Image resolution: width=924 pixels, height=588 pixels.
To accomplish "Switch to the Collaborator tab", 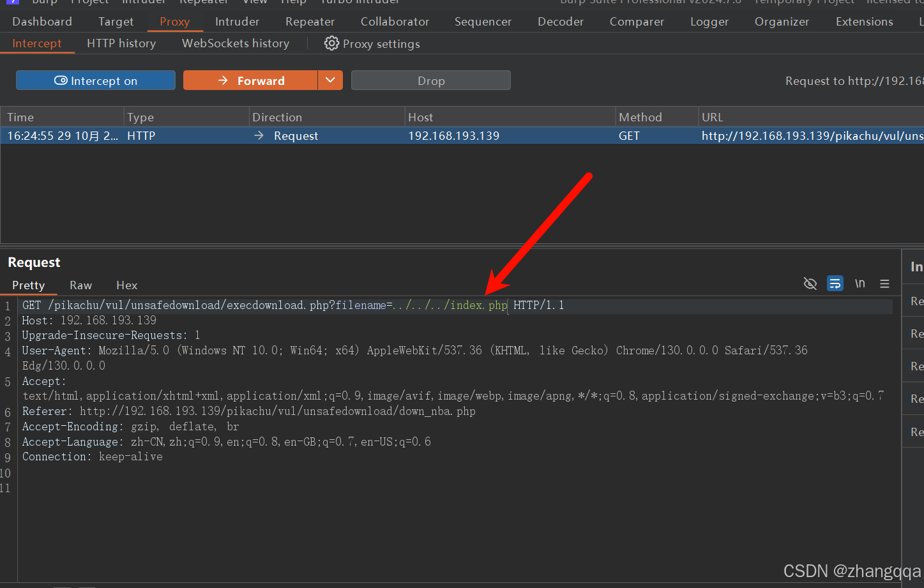I will pyautogui.click(x=395, y=22).
